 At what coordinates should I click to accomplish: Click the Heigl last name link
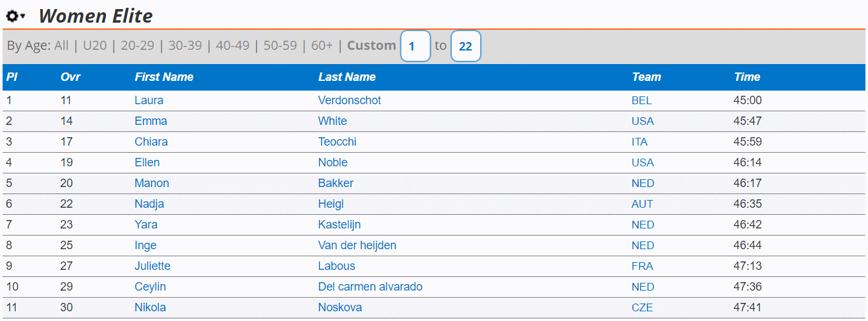[x=331, y=204]
